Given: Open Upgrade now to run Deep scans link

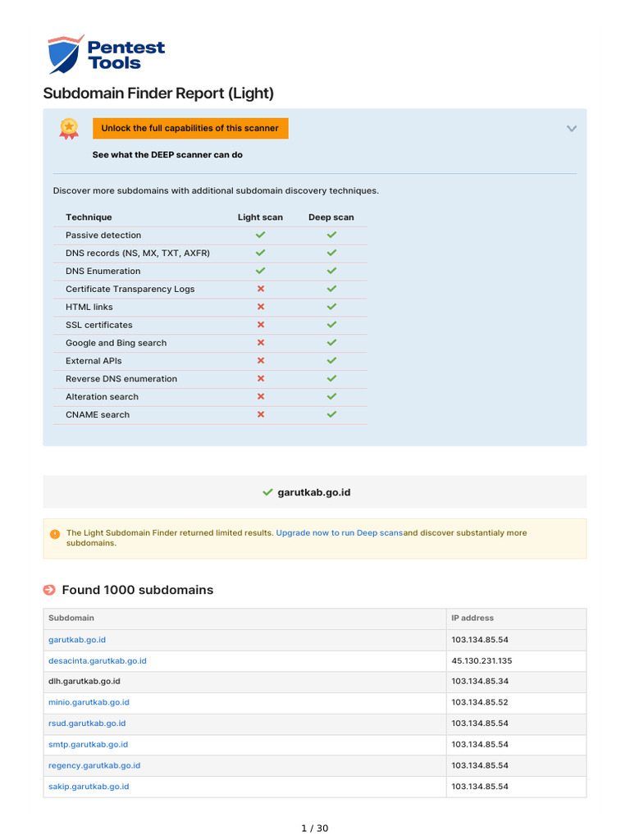Looking at the screenshot, I should (x=339, y=533).
